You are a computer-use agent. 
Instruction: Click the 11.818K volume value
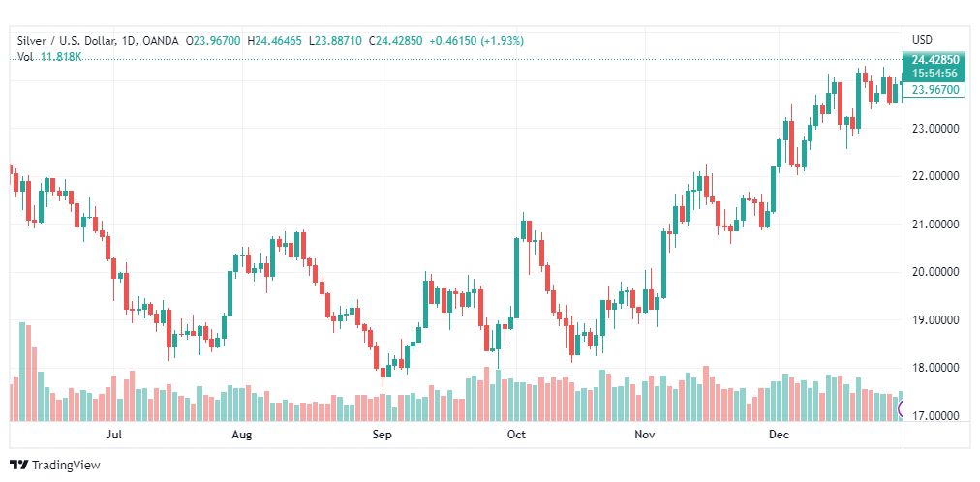(61, 57)
